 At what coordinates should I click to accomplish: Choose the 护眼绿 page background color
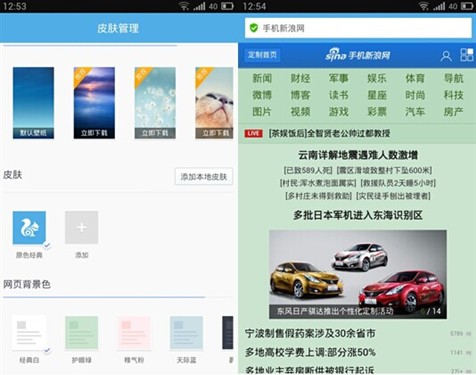[82, 333]
